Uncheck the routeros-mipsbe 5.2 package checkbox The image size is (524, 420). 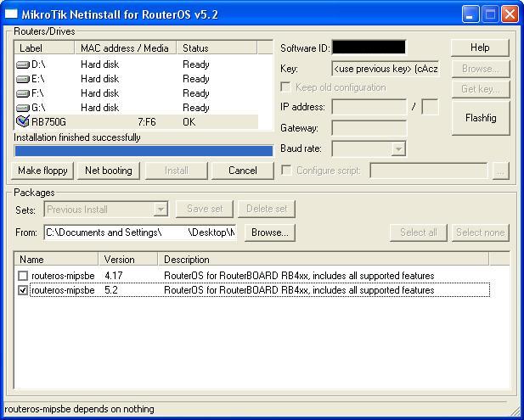pyautogui.click(x=23, y=290)
